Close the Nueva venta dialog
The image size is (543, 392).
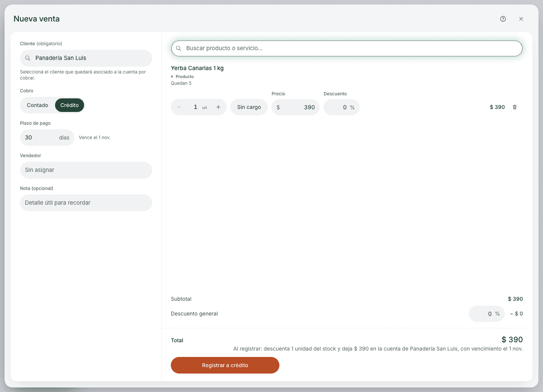coord(521,19)
